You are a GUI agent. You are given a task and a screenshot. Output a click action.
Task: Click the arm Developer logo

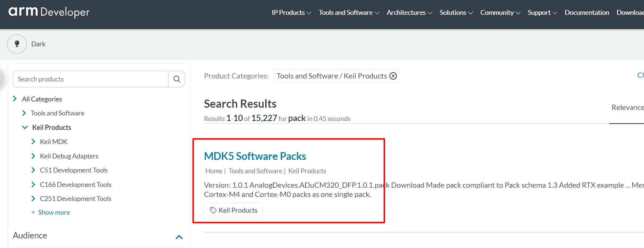point(49,12)
